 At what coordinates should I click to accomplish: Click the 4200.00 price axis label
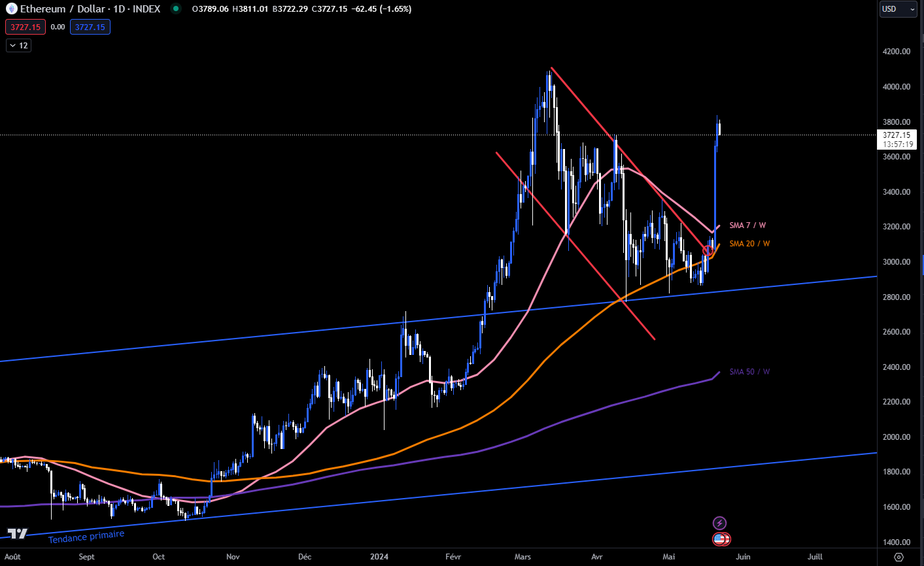coord(896,51)
